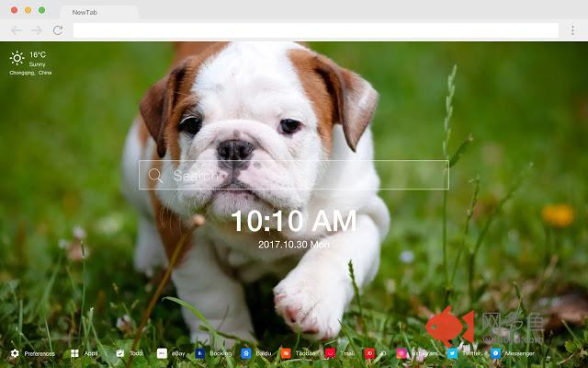Launch the Taobao shortcut

pos(286,353)
